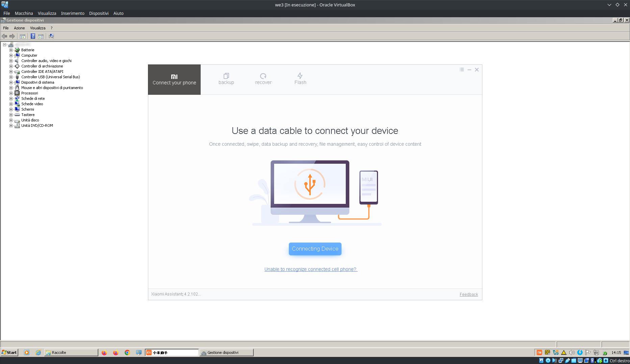
Task: Click the Windows Start button
Action: pyautogui.click(x=9, y=353)
